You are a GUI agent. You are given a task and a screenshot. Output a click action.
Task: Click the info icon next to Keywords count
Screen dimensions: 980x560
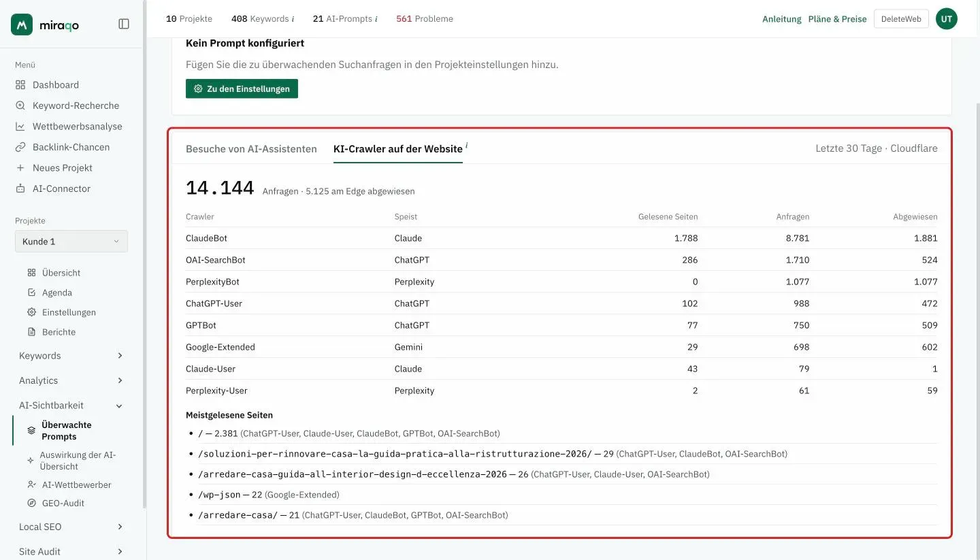click(x=293, y=19)
